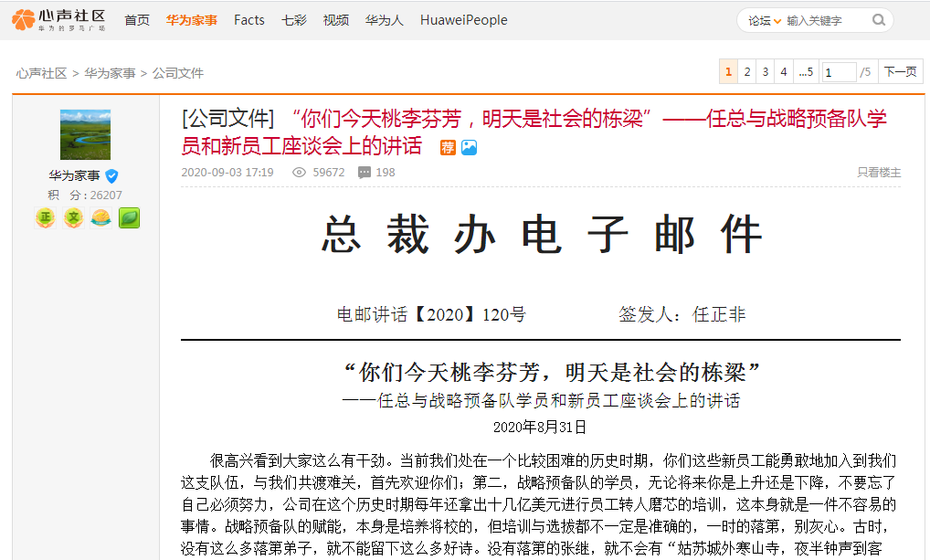The width and height of the screenshot is (930, 560).
Task: Click 华为家事 breadcrumb link
Action: 110,73
